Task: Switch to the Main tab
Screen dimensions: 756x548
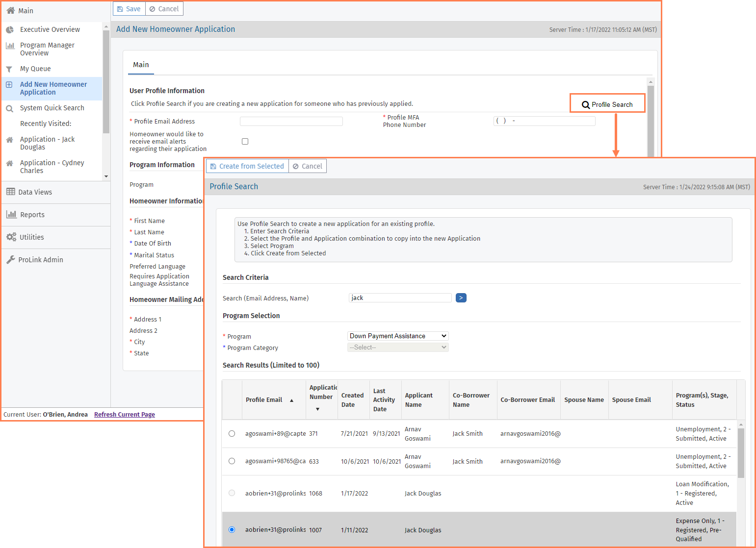Action: click(x=141, y=65)
